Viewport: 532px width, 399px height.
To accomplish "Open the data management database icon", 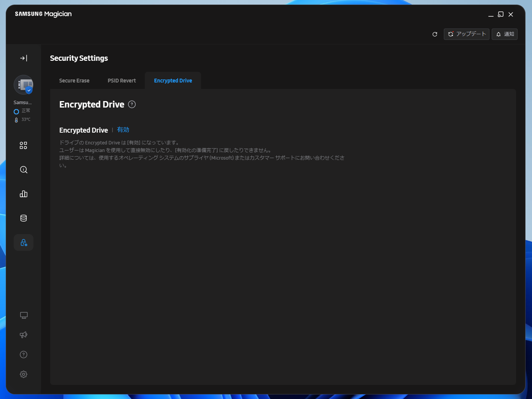I will point(24,218).
